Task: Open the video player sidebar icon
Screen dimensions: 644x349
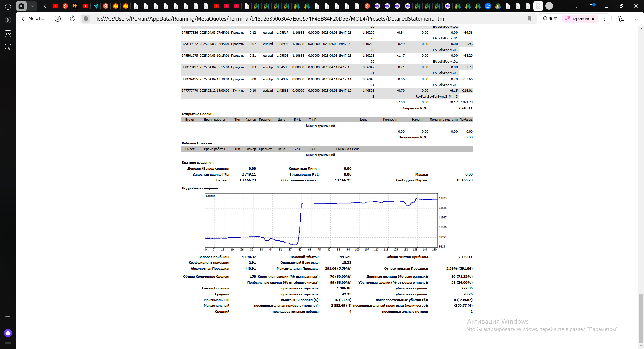Action: point(8,20)
